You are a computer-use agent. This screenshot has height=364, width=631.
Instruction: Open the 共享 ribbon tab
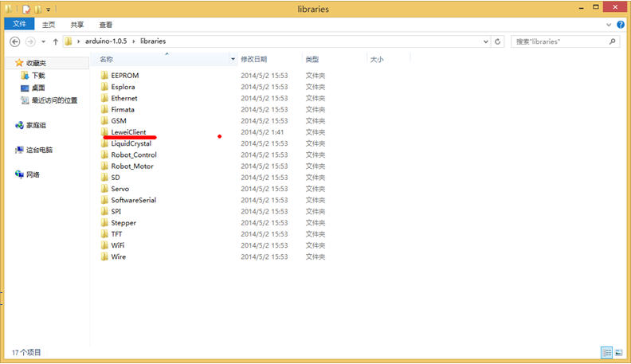pyautogui.click(x=76, y=25)
